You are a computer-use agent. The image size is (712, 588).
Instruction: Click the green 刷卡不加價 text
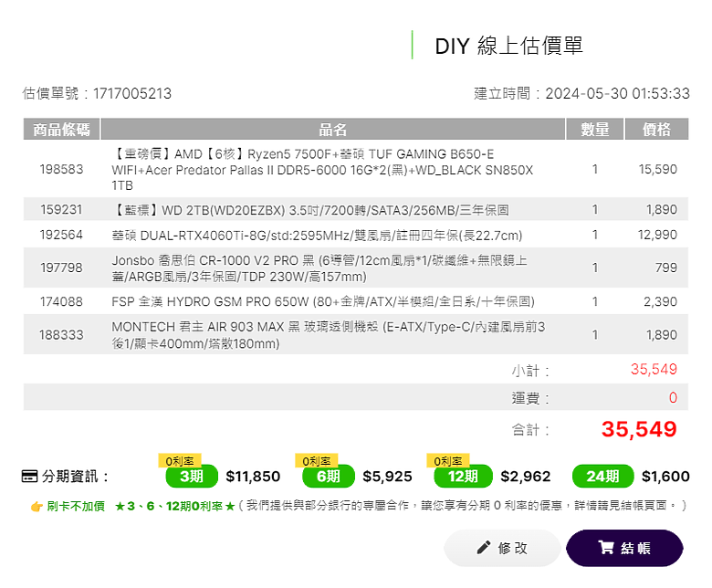(76, 506)
